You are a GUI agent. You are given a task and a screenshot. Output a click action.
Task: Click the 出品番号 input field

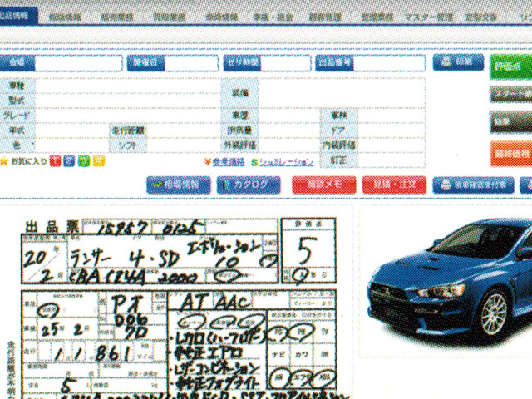click(389, 63)
